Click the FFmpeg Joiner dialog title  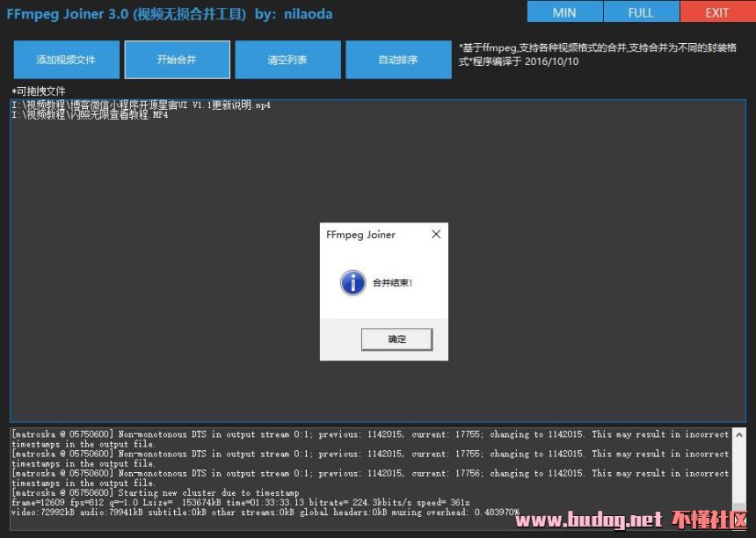pyautogui.click(x=360, y=235)
